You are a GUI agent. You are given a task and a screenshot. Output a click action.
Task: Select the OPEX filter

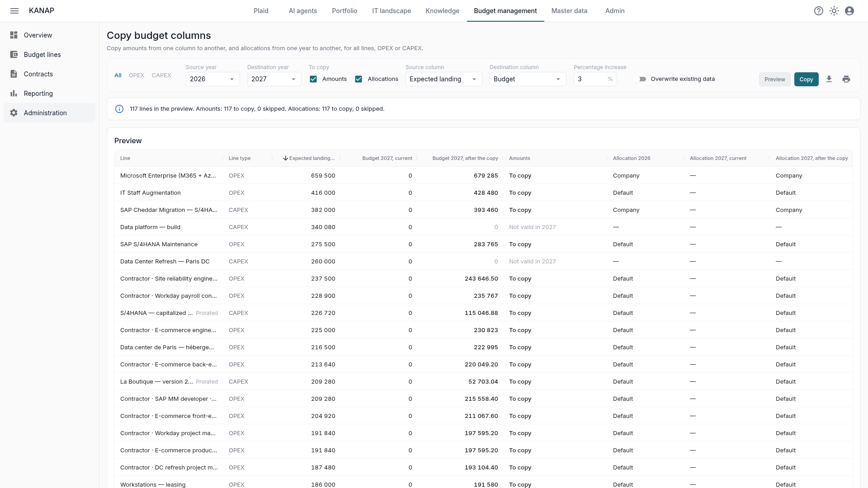137,75
